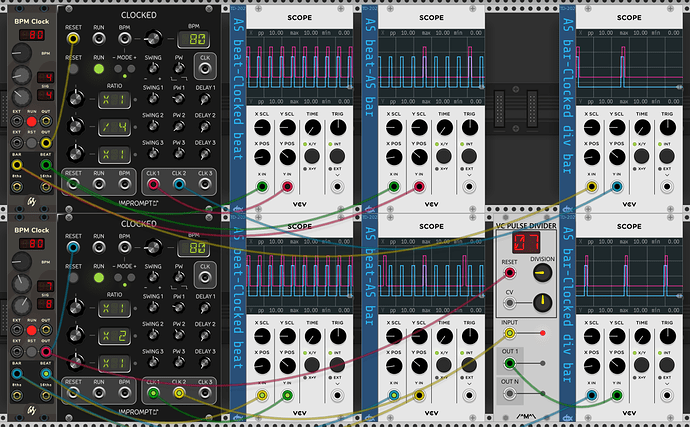The width and height of the screenshot is (690, 427).
Task: Click blue RESET input jack on lower Clocked module
Action: (73, 247)
